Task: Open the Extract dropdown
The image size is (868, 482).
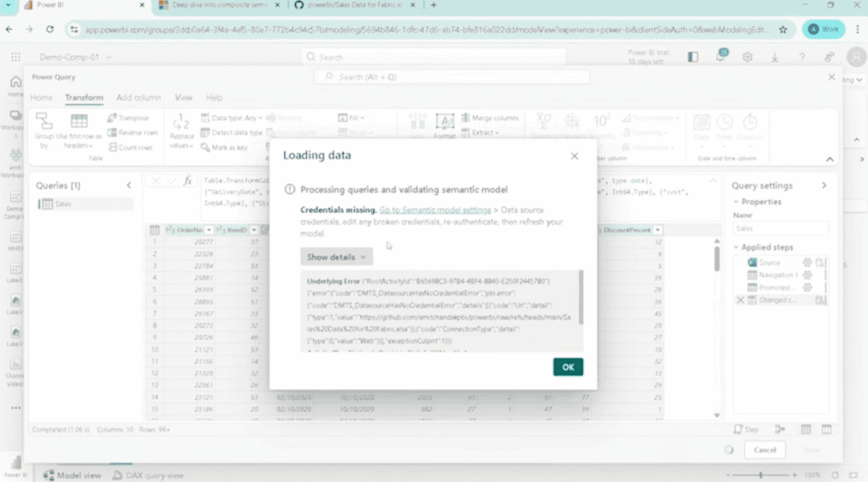Action: tap(480, 133)
